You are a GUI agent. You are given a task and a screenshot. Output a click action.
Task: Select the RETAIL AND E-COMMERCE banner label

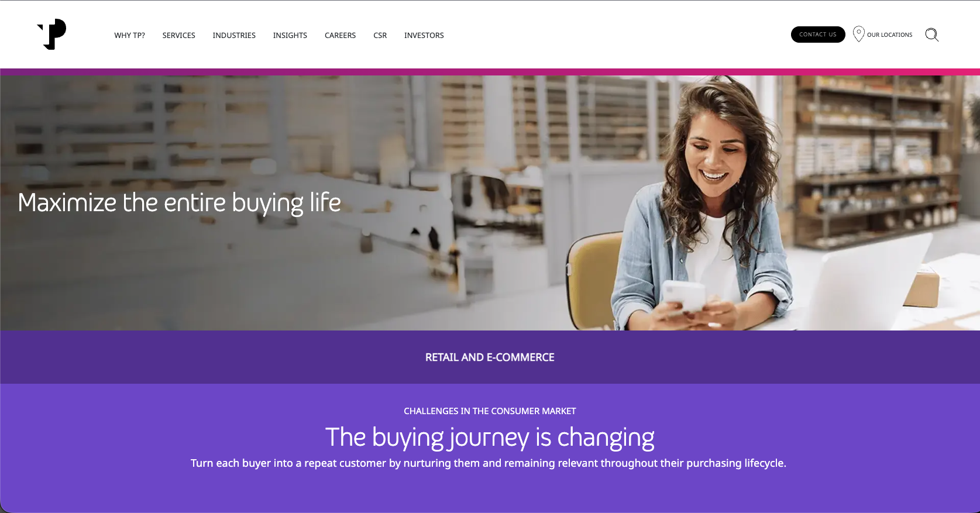490,357
